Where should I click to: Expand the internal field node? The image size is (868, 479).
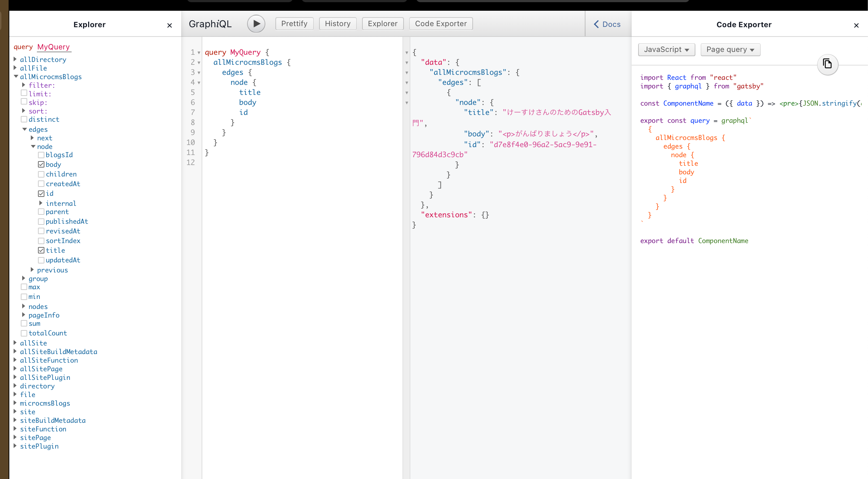[x=41, y=203]
